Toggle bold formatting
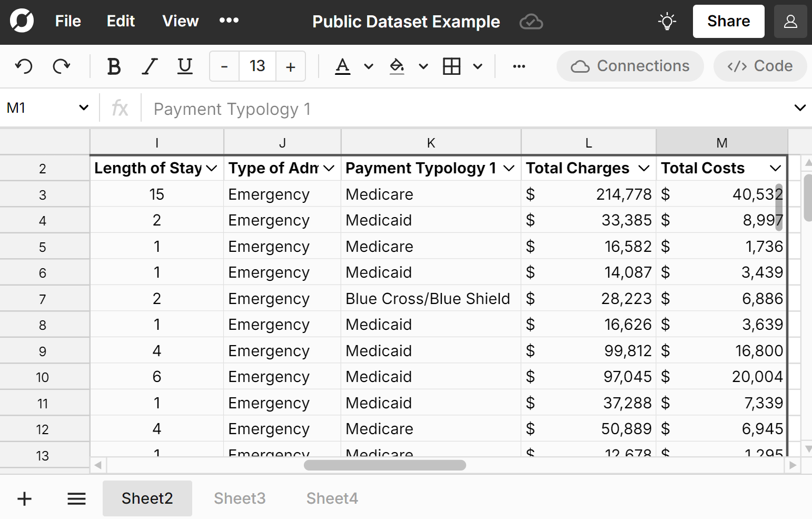The width and height of the screenshot is (812, 519). 114,66
